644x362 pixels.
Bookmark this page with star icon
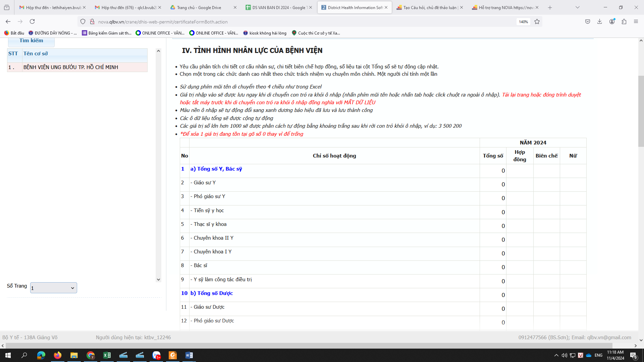click(x=537, y=21)
